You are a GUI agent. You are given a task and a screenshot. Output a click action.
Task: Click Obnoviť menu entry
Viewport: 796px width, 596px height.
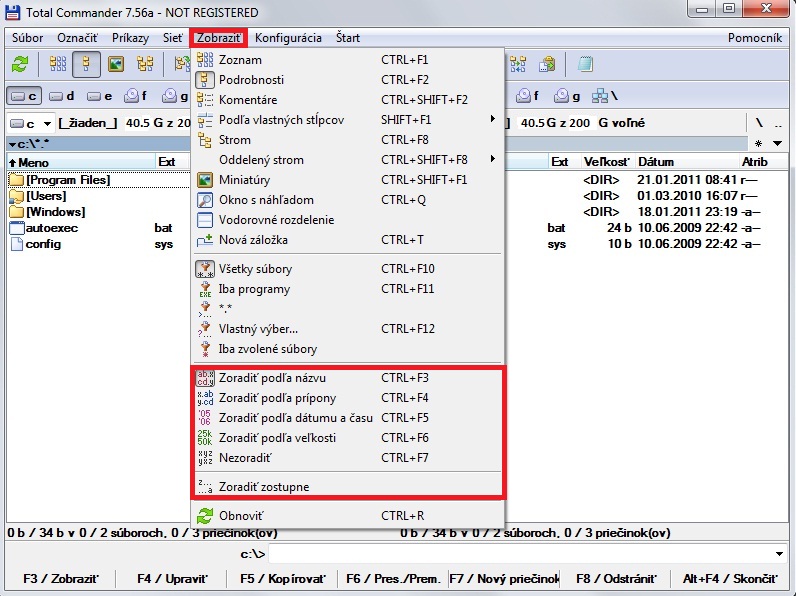(x=348, y=516)
